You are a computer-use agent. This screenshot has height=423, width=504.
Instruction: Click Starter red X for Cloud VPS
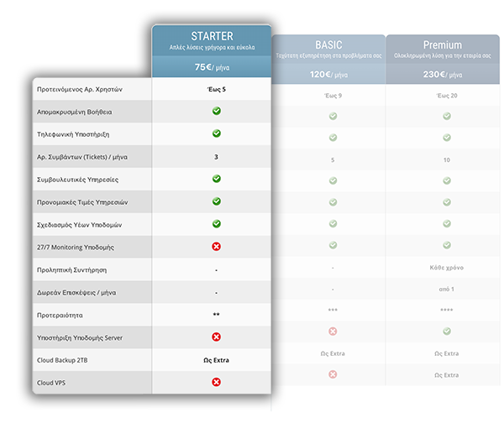pyautogui.click(x=216, y=382)
